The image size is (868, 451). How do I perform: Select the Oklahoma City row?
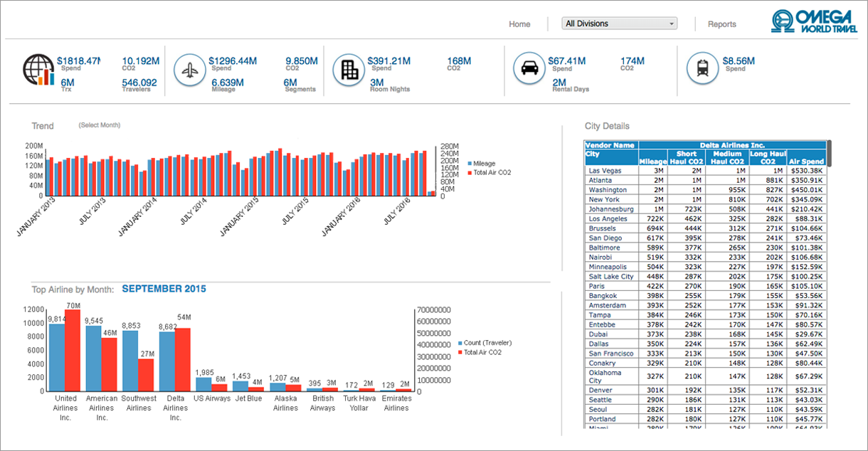pyautogui.click(x=705, y=376)
